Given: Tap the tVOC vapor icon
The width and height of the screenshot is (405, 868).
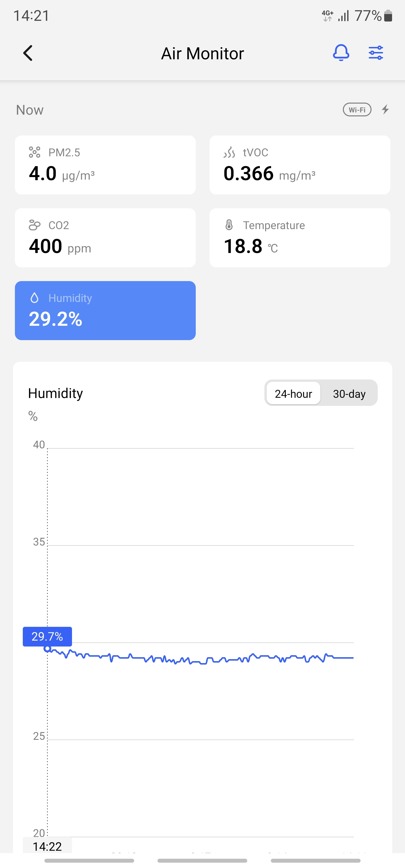Looking at the screenshot, I should pyautogui.click(x=229, y=152).
